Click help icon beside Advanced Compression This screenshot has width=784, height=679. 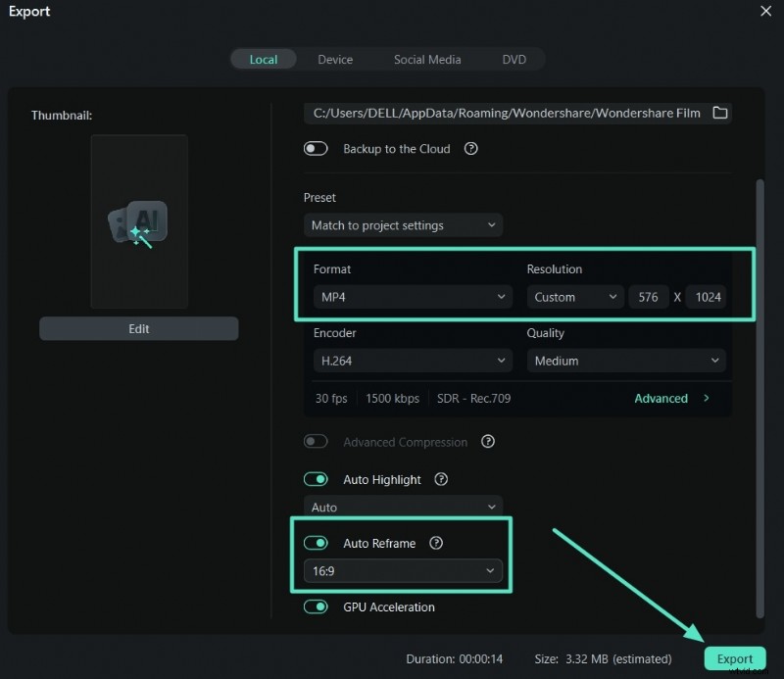tap(488, 442)
